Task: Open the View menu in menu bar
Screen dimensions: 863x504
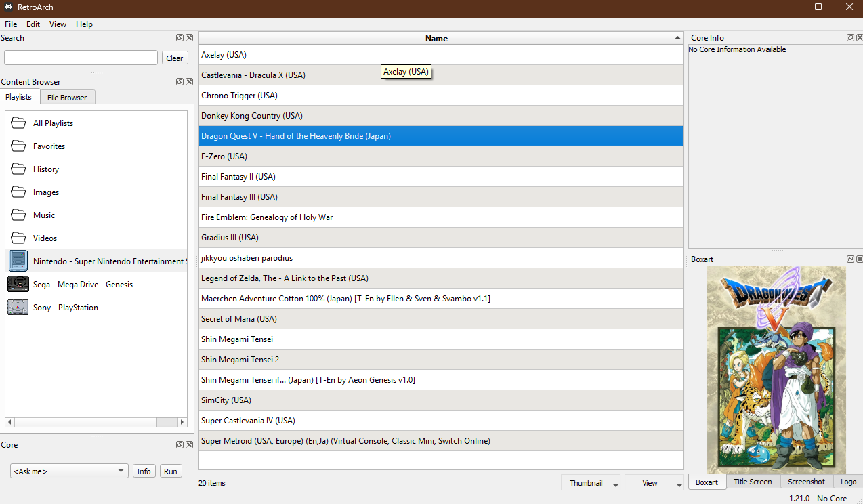Action: pyautogui.click(x=58, y=24)
